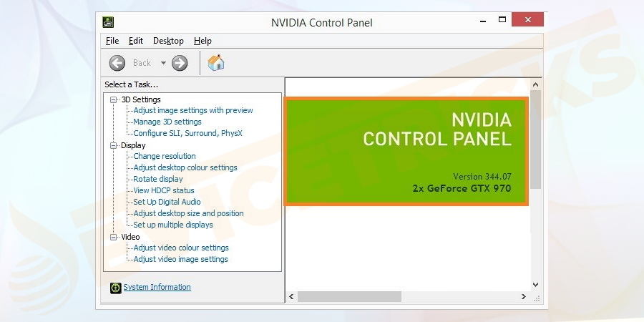644x322 pixels.
Task: Click the vertical scrollbar up arrow
Action: pyautogui.click(x=535, y=84)
